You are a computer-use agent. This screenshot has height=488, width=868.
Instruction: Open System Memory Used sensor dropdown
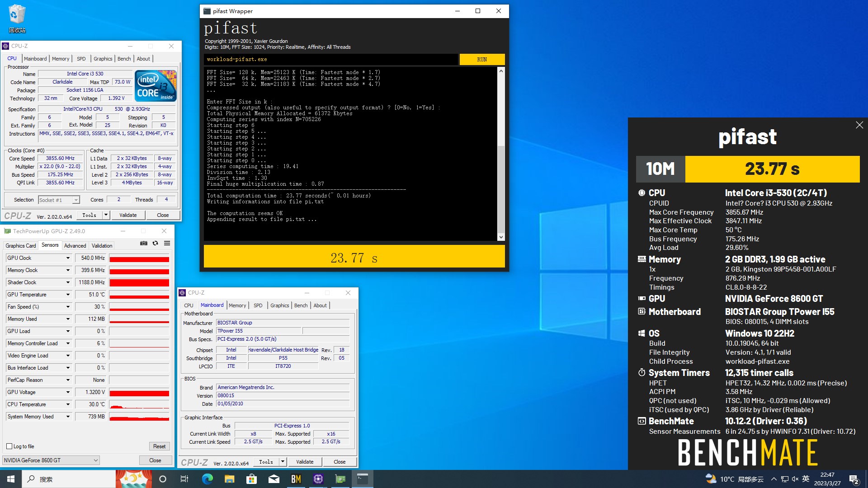point(68,417)
